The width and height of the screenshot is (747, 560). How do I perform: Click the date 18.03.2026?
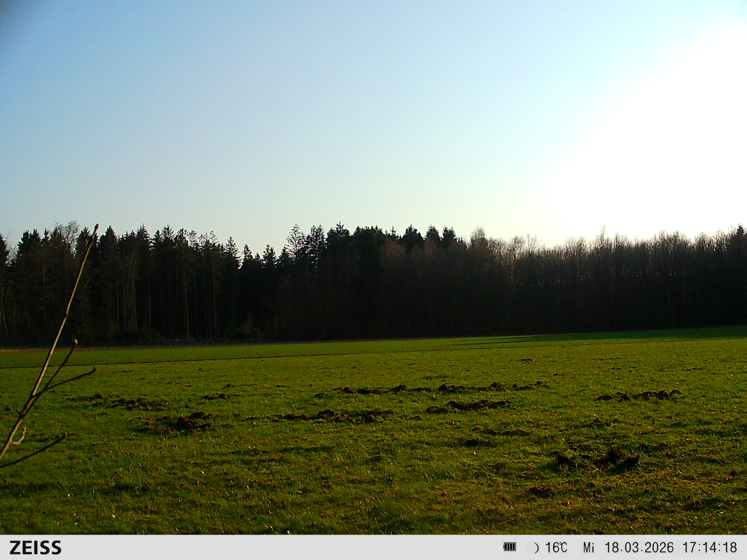pos(638,548)
